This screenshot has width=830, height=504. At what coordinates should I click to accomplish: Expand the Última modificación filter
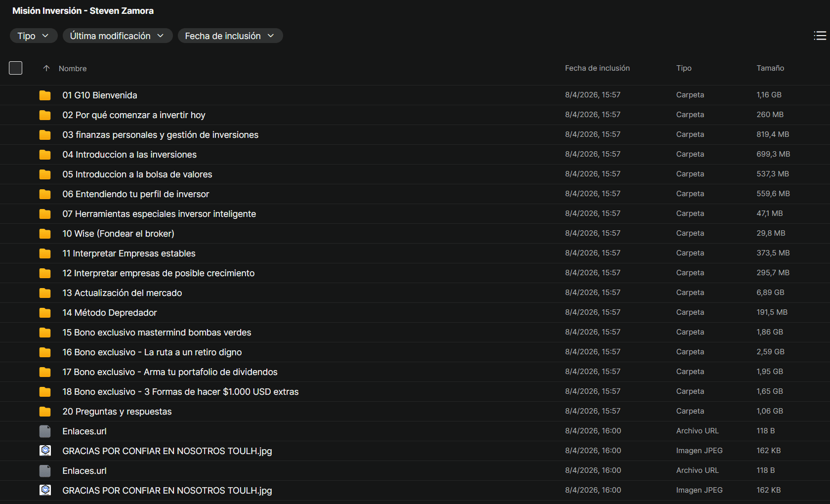click(117, 36)
